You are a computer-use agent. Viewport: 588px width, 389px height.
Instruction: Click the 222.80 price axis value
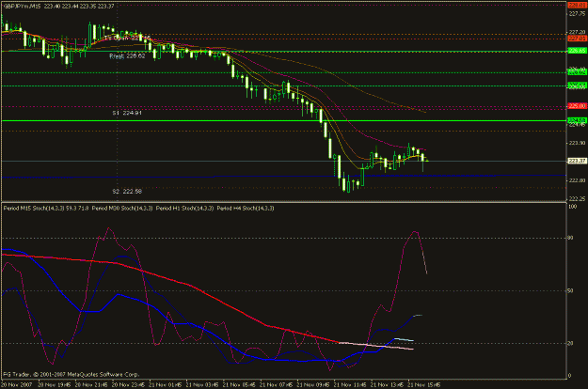tap(577, 180)
